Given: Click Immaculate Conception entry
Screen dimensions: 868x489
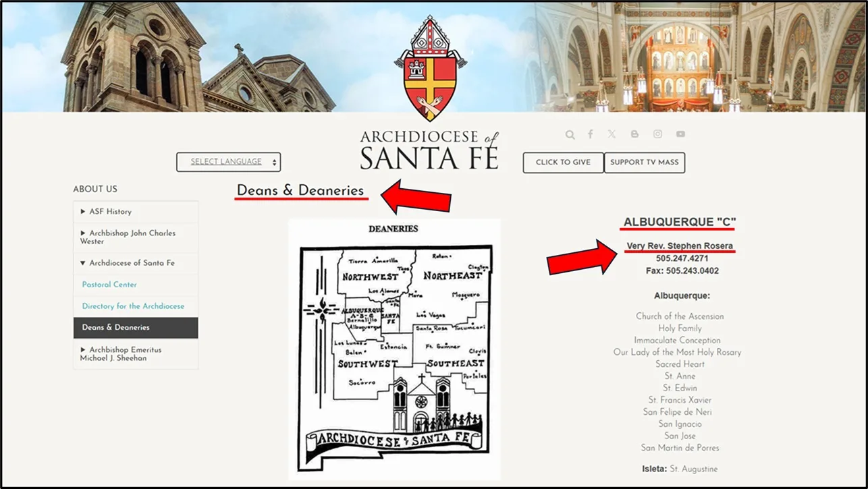Looking at the screenshot, I should point(677,341).
